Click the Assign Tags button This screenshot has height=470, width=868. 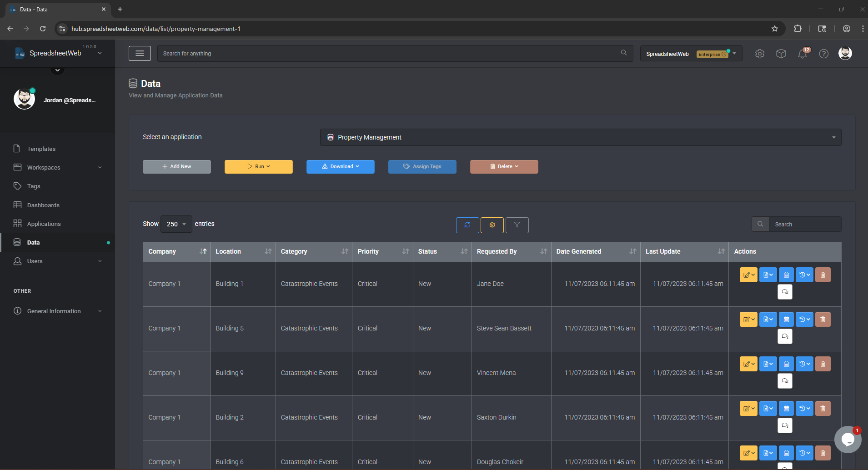422,167
